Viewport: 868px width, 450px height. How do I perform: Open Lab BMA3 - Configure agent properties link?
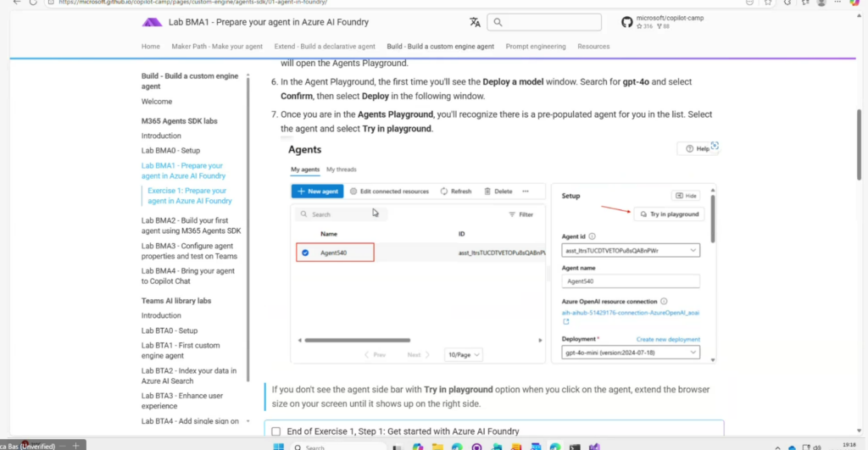click(189, 251)
